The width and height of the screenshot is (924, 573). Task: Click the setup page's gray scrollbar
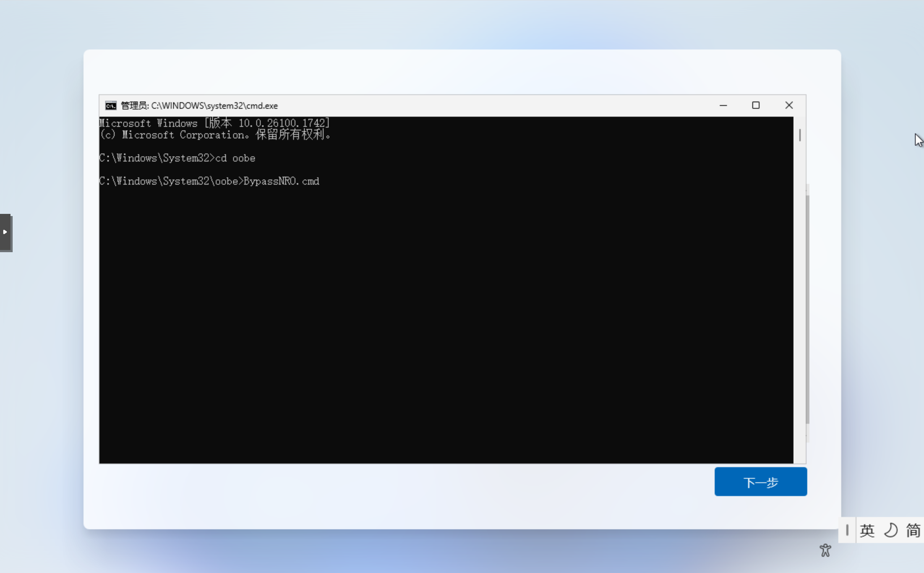[807, 309]
